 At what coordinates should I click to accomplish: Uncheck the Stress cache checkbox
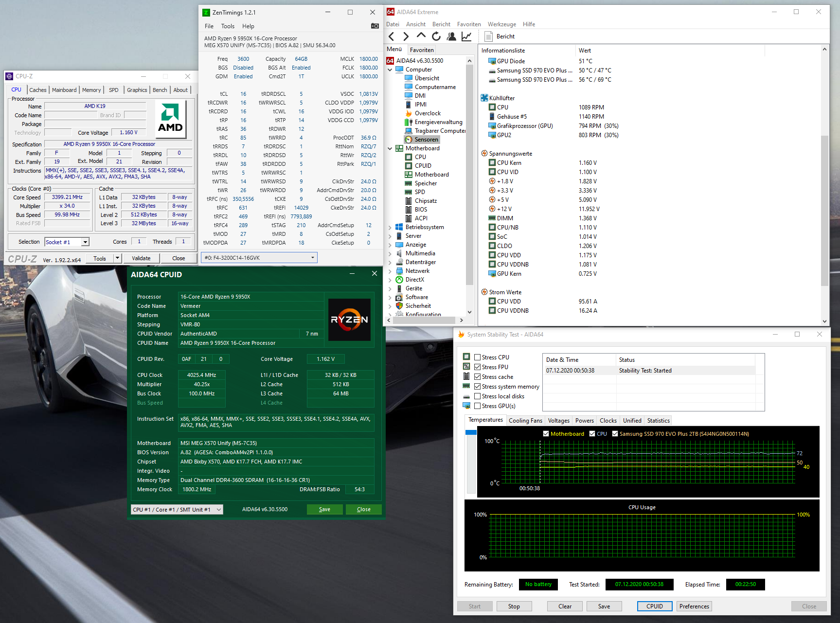(478, 376)
